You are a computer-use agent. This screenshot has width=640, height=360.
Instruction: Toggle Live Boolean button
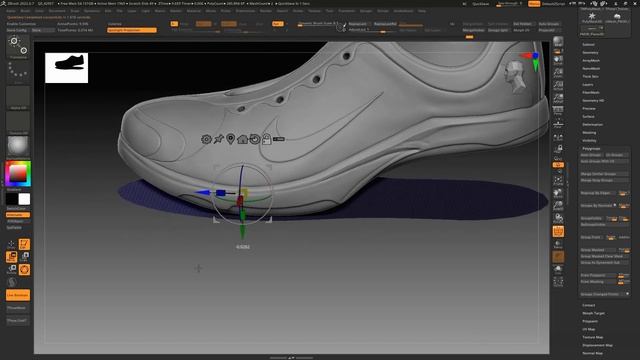(x=18, y=295)
